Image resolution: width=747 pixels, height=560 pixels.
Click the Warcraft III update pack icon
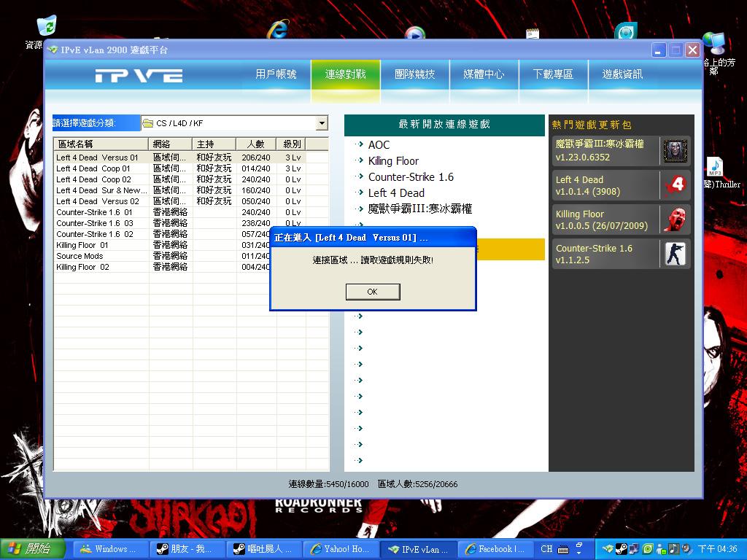pos(675,151)
